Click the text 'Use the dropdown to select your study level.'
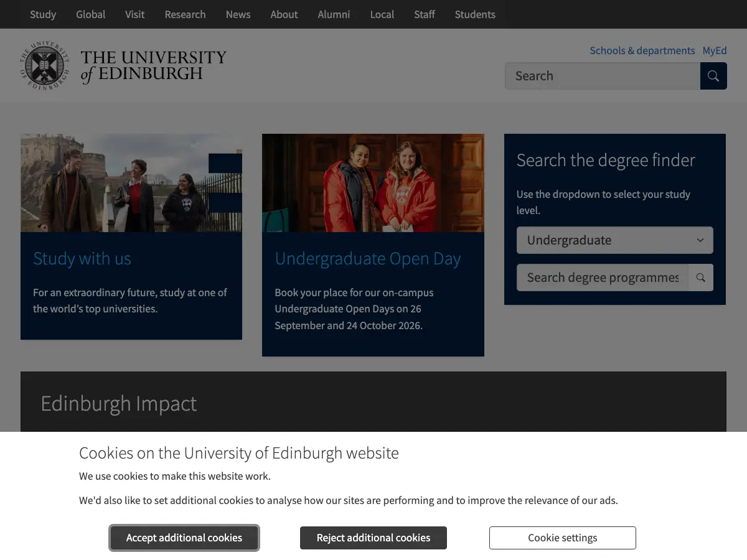This screenshot has width=747, height=560. 603,202
